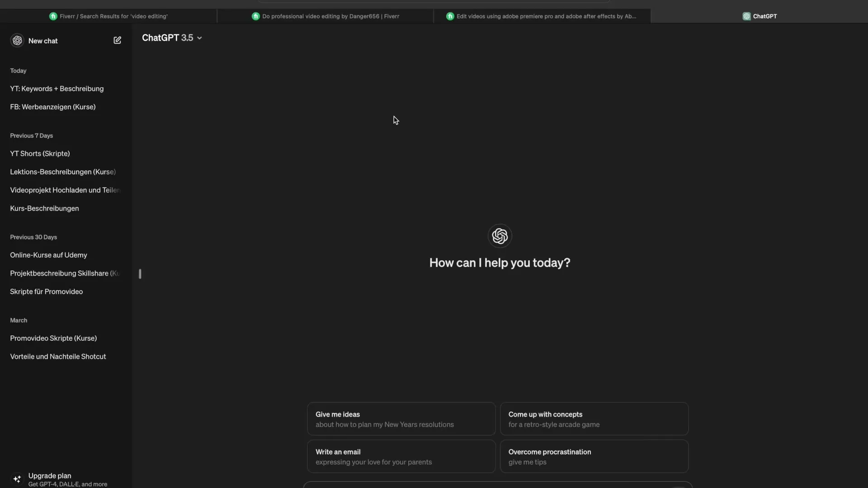This screenshot has height=488, width=868.
Task: Click the Danger656 Fiverr tab favicon
Action: 255,16
